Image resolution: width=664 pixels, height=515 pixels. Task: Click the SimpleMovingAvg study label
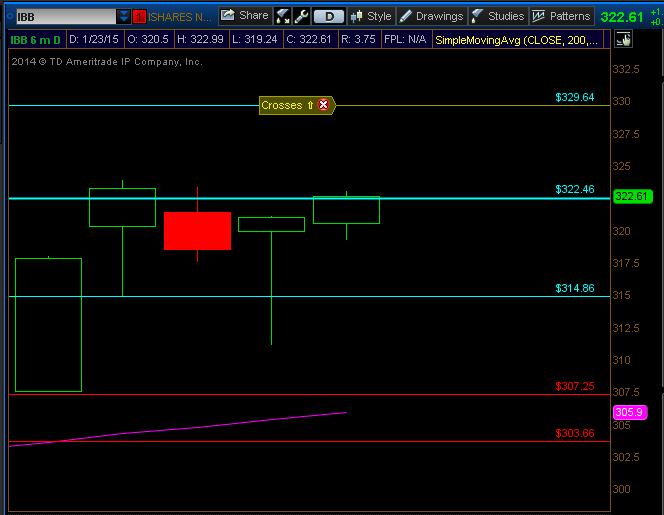pyautogui.click(x=517, y=40)
